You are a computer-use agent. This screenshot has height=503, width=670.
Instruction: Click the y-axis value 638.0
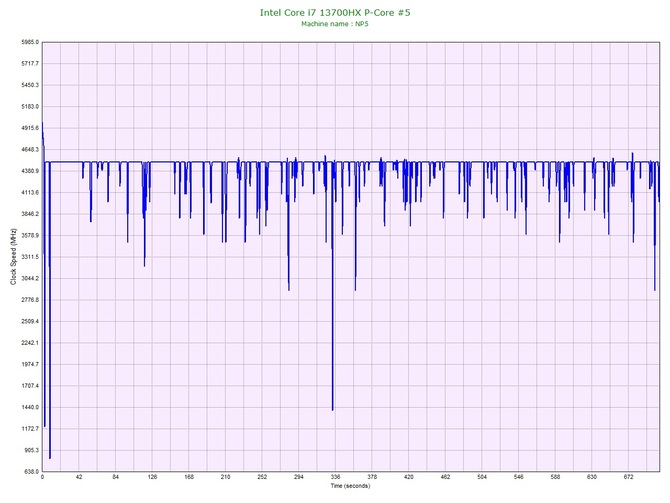(x=31, y=471)
